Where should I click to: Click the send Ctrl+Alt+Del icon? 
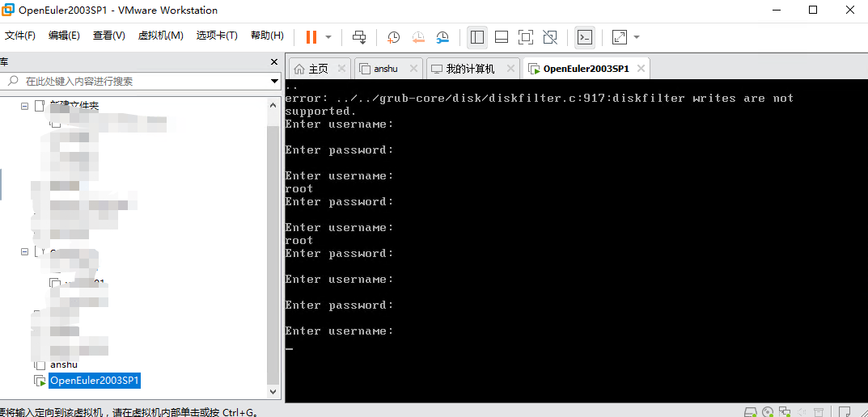click(360, 36)
